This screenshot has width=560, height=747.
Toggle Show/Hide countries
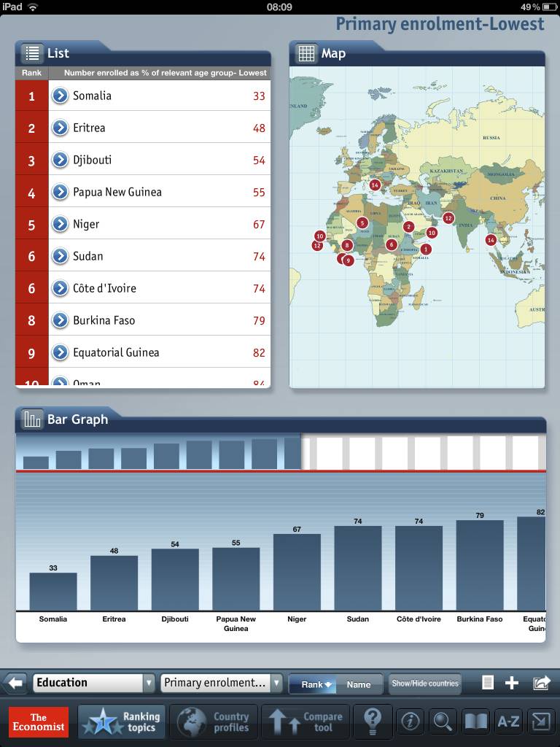click(x=425, y=684)
